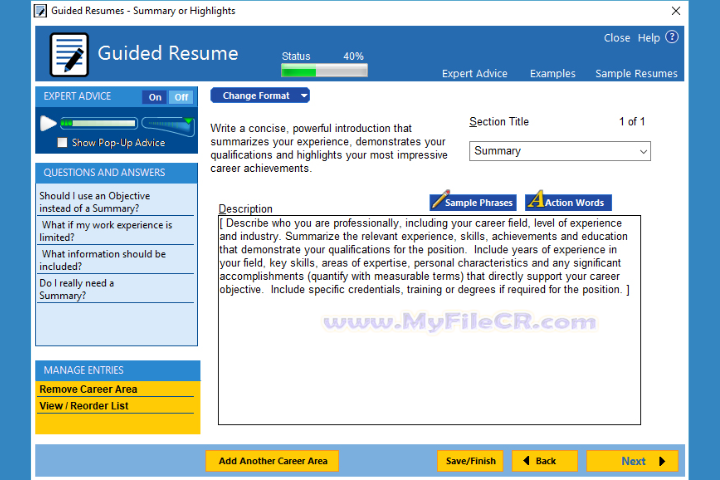Click the Section Title label
The width and height of the screenshot is (720, 480).
(x=499, y=122)
